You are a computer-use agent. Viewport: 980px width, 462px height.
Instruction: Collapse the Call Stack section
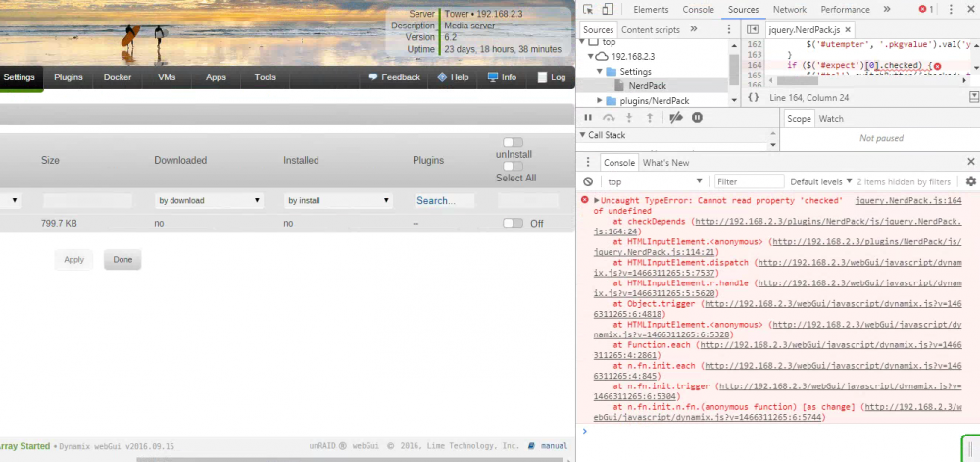[x=582, y=135]
